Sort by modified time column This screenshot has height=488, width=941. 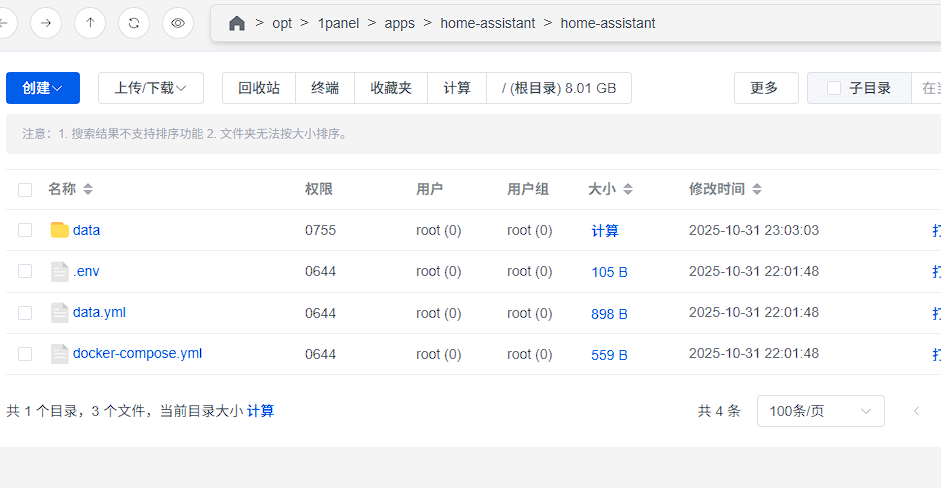click(x=757, y=189)
